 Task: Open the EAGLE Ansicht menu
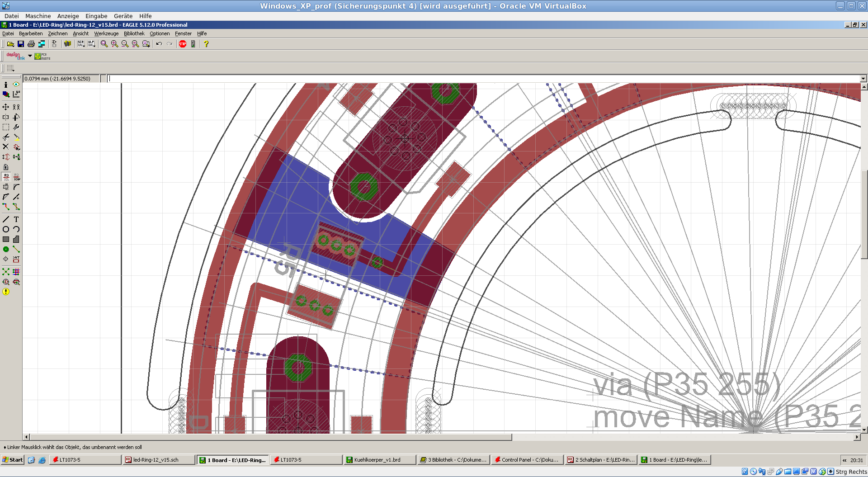(x=80, y=33)
